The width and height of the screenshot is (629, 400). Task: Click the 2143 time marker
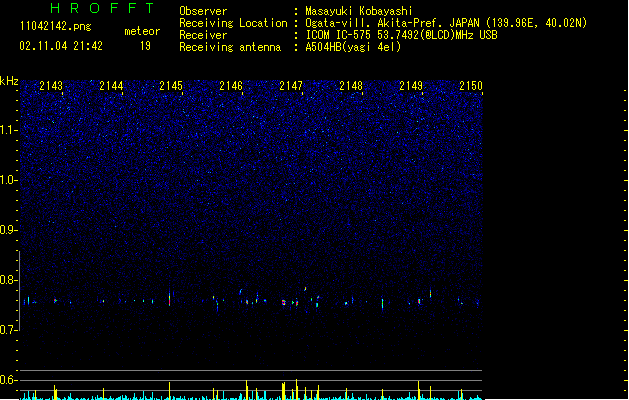click(51, 86)
